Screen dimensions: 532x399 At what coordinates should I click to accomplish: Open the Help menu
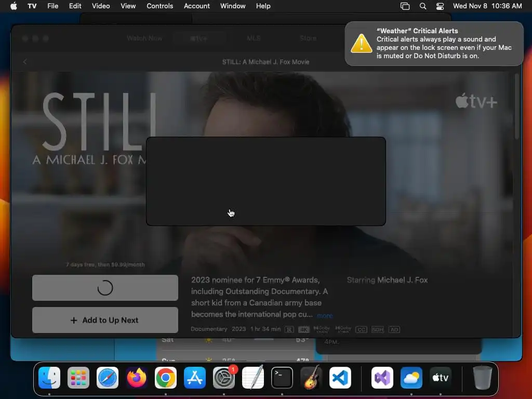[x=263, y=6]
